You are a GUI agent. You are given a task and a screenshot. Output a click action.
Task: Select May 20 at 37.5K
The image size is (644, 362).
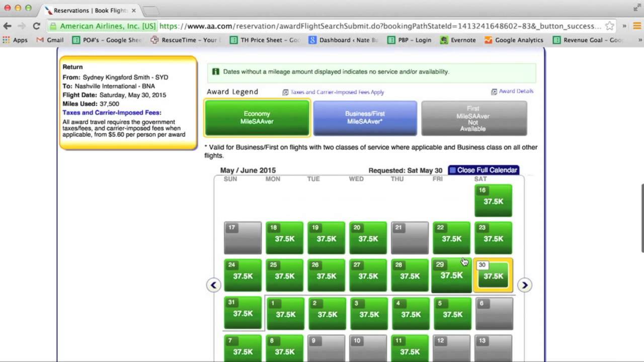point(368,238)
